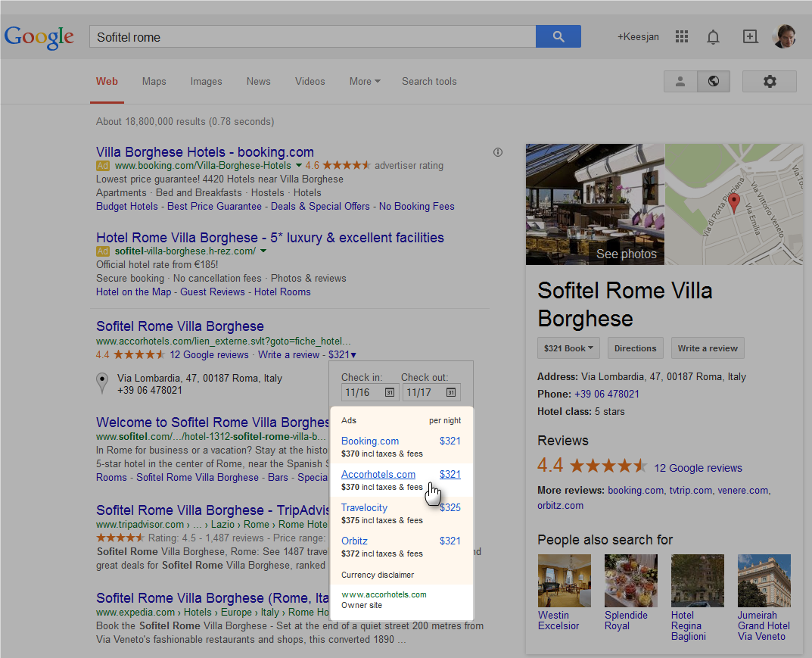Switch to the Images tab
Viewport: 812px width, 658px height.
tap(206, 81)
